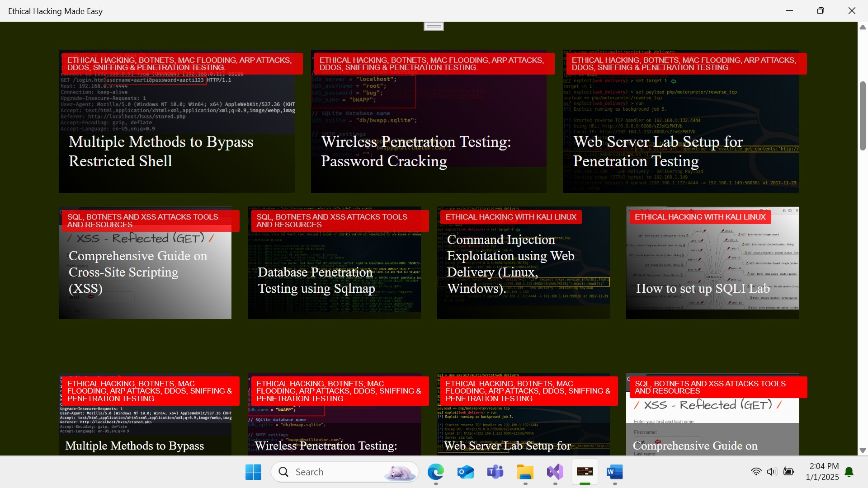Open Web Server Lab Setup article tile
The width and height of the screenshot is (868, 488).
[680, 151]
